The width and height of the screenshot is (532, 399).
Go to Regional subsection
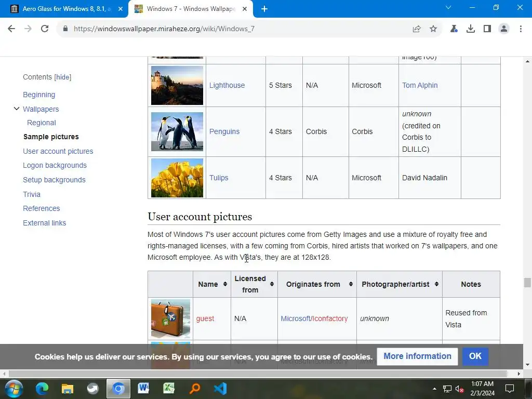(x=42, y=123)
